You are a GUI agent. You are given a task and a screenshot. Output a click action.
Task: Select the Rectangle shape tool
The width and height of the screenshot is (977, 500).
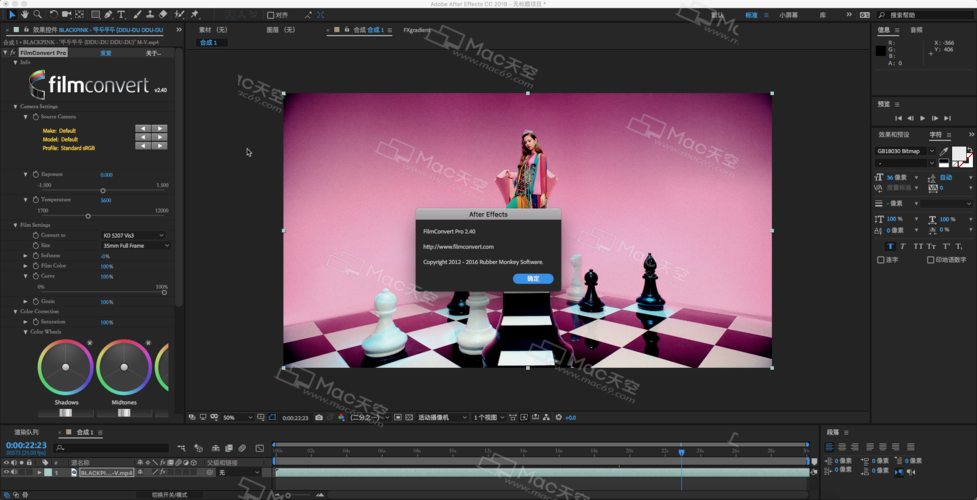(x=95, y=14)
